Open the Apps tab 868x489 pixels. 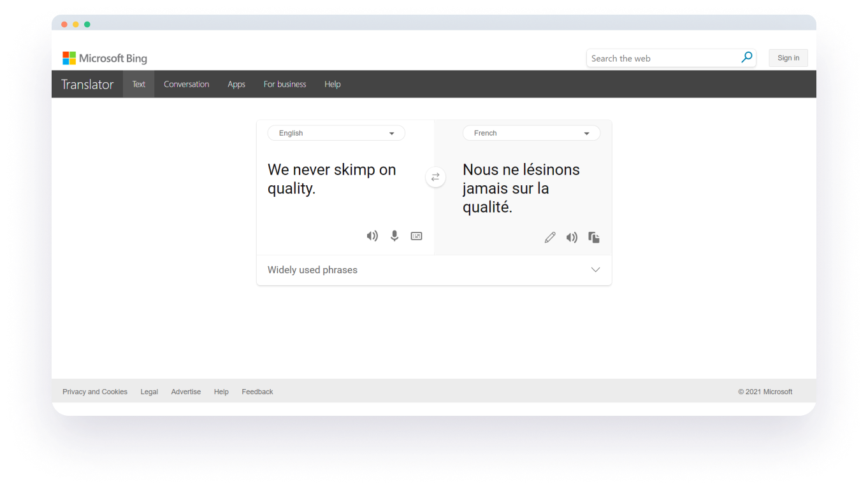tap(236, 83)
